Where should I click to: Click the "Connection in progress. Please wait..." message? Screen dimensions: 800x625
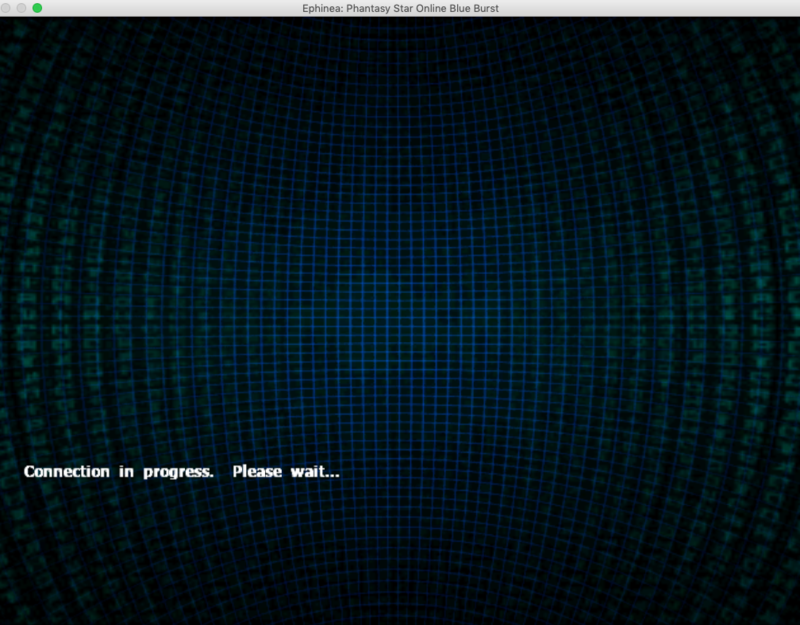point(182,471)
